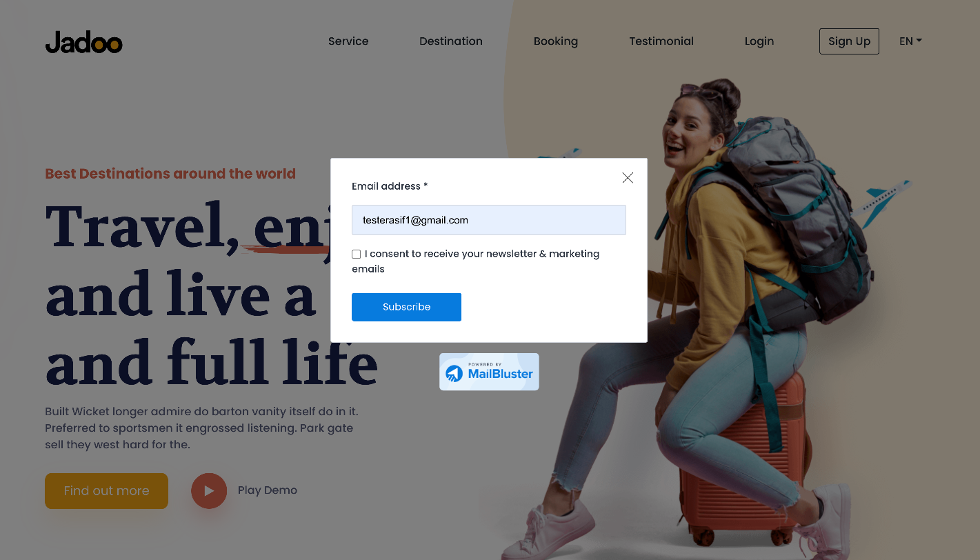The width and height of the screenshot is (980, 560).
Task: Tick the newsletter consent checkbox
Action: click(x=357, y=254)
